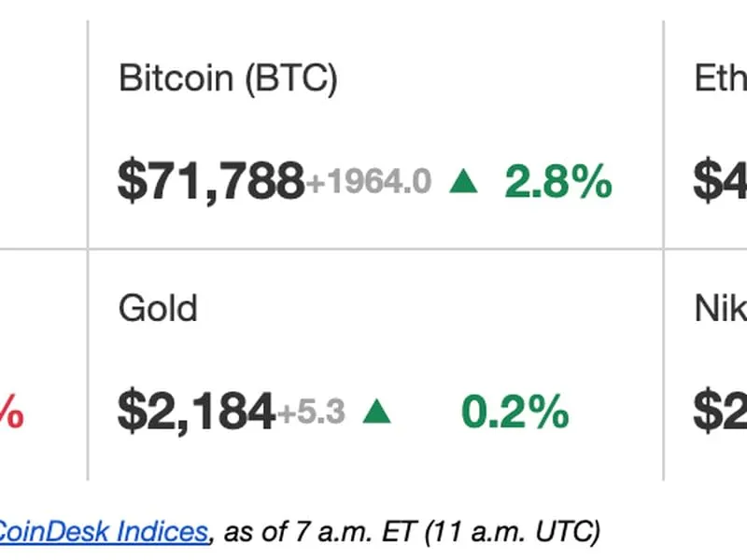The image size is (747, 560).
Task: Click the red percent sign at left
Action: 11,412
